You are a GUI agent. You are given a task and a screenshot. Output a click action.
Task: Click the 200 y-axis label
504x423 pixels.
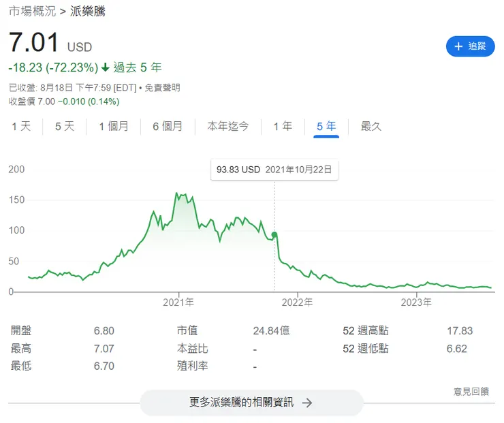pyautogui.click(x=16, y=170)
